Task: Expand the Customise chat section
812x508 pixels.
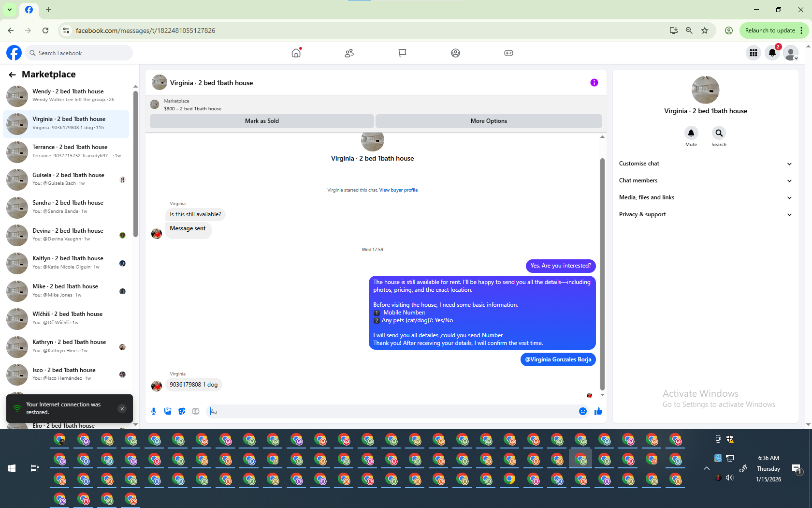Action: click(x=705, y=164)
